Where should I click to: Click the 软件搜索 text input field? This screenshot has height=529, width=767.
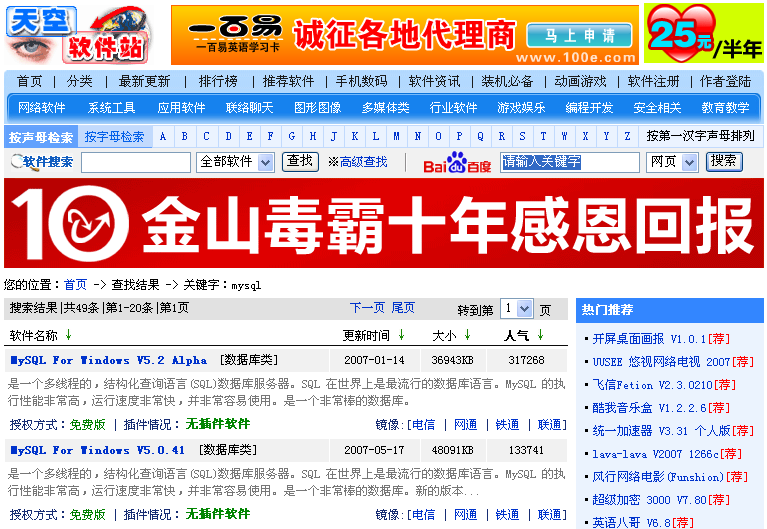tap(135, 162)
